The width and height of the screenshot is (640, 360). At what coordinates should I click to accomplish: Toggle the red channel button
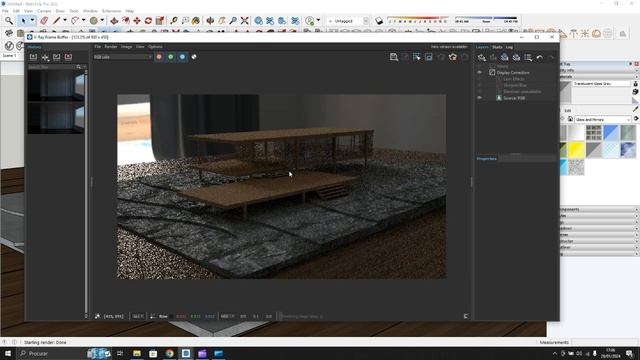(159, 57)
